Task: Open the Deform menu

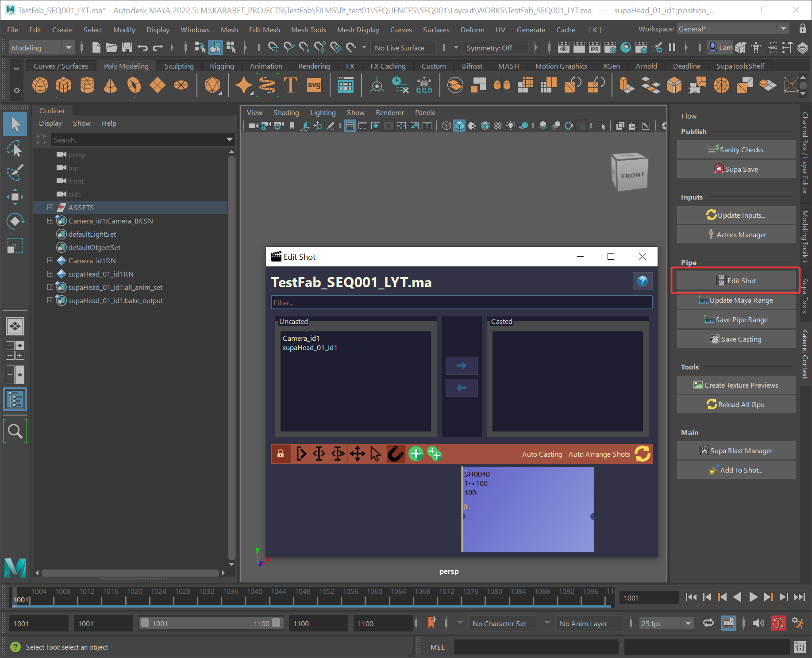Action: tap(472, 30)
